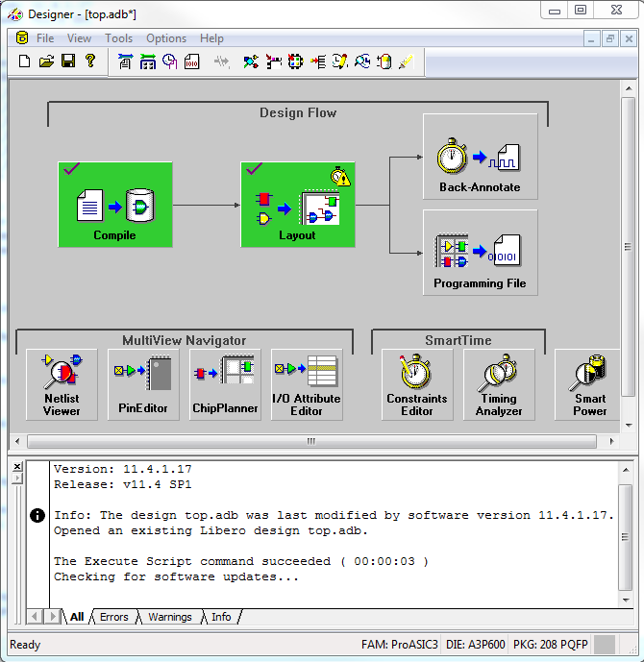
Task: Click the magnifier-clock timing analyzer toolbar icon
Action: click(362, 62)
